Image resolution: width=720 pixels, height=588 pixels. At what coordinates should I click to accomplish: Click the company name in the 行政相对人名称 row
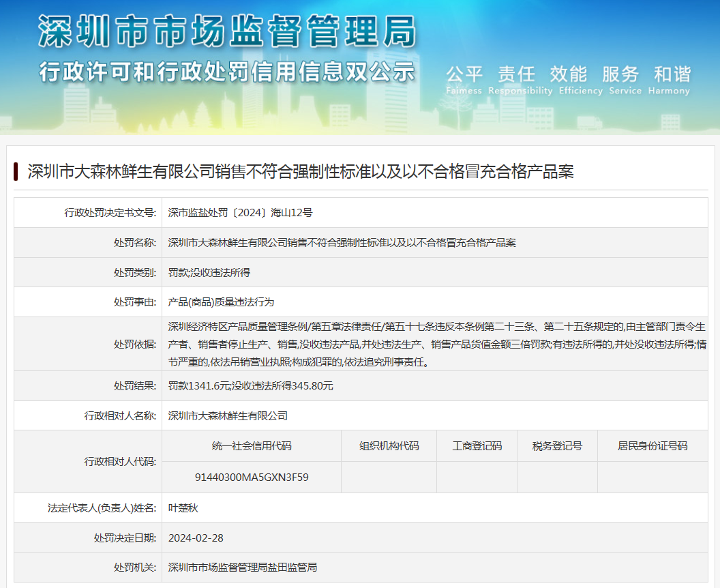pos(228,415)
